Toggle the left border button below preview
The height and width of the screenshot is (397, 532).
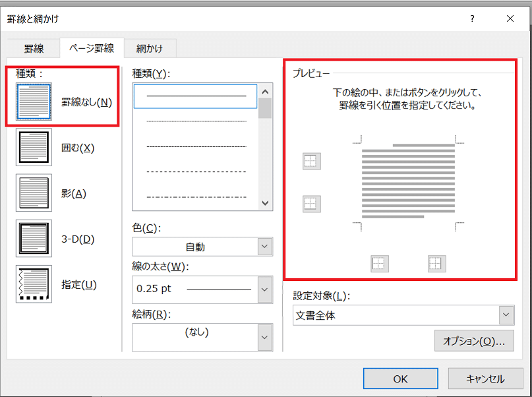coord(379,264)
